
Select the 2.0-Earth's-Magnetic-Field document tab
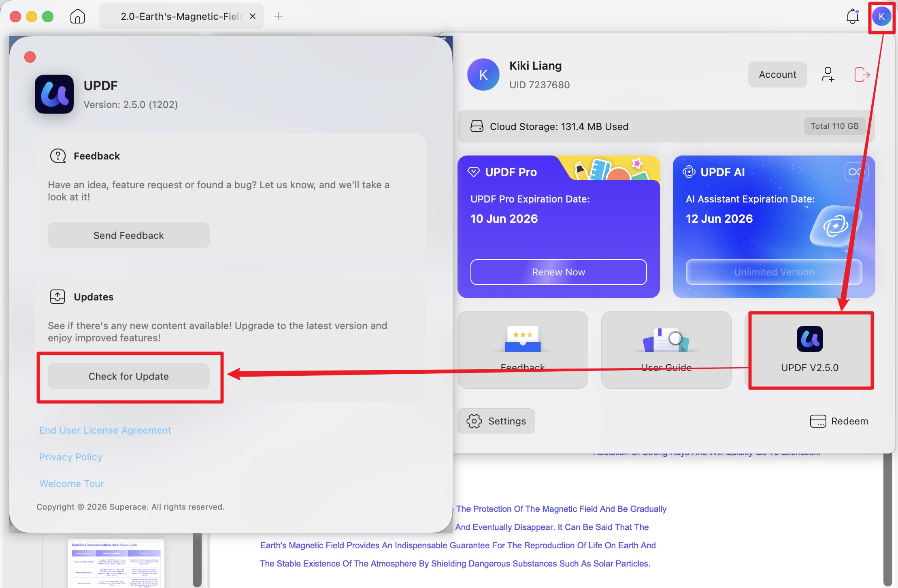pos(181,16)
